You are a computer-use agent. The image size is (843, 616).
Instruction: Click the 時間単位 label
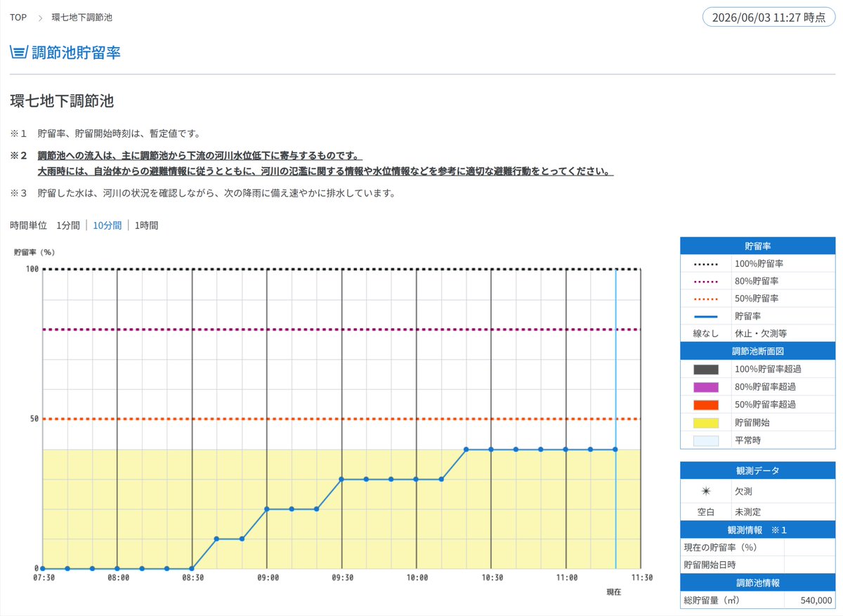(x=28, y=225)
